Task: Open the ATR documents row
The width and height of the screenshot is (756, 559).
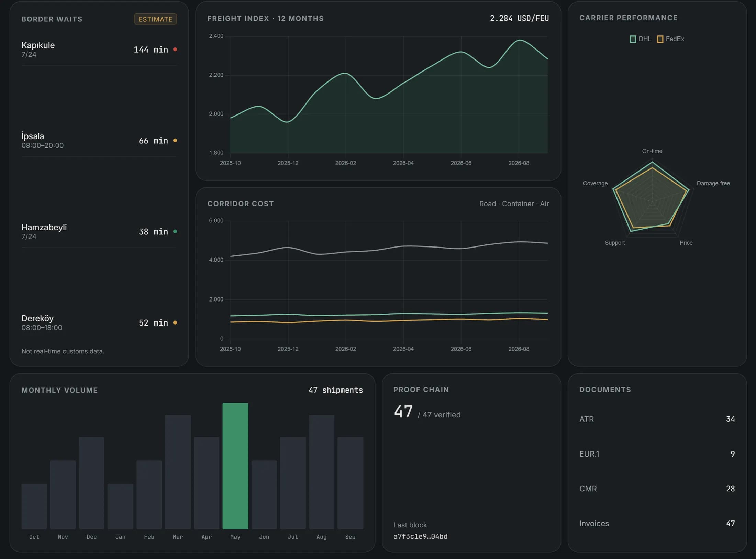Action: [x=657, y=419]
